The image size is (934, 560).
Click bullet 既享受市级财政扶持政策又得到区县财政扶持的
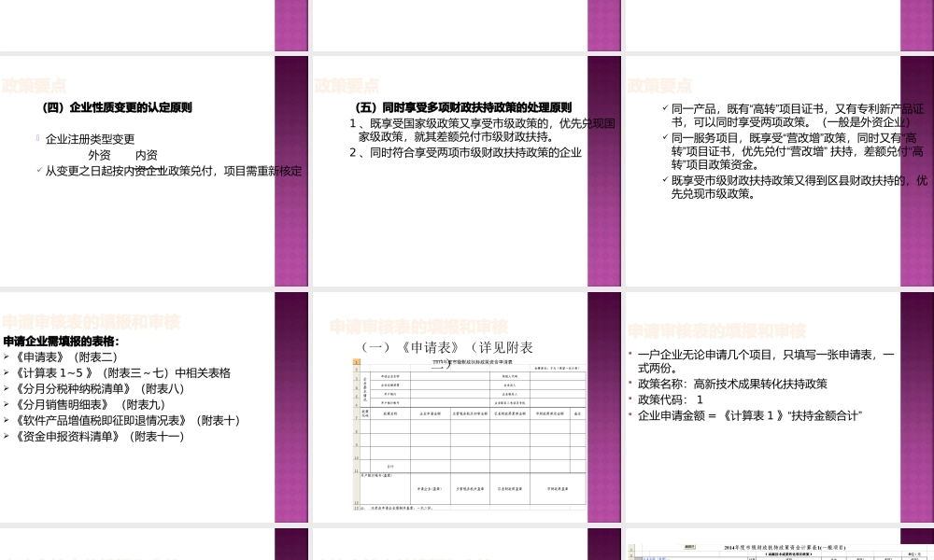click(799, 187)
